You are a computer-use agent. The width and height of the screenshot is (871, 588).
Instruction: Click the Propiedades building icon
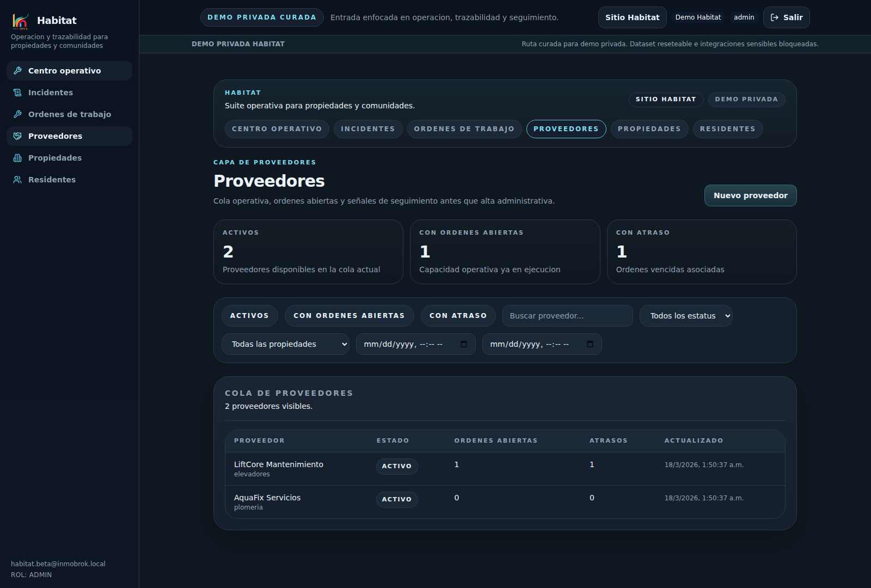tap(17, 157)
